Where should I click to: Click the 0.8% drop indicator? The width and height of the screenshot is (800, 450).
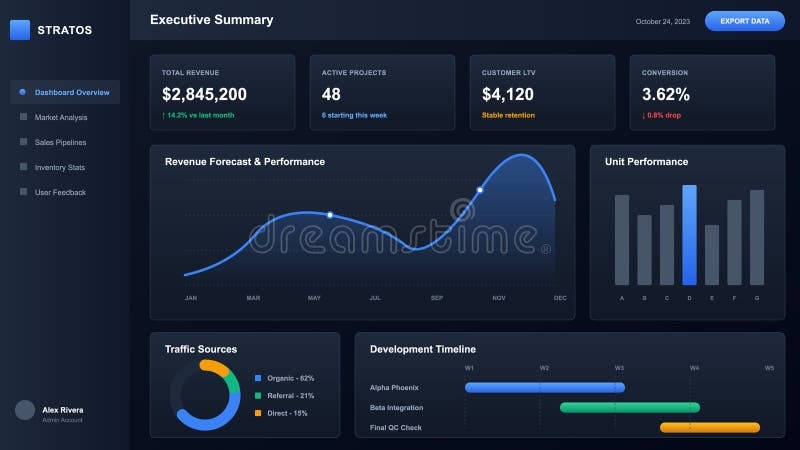pos(661,115)
